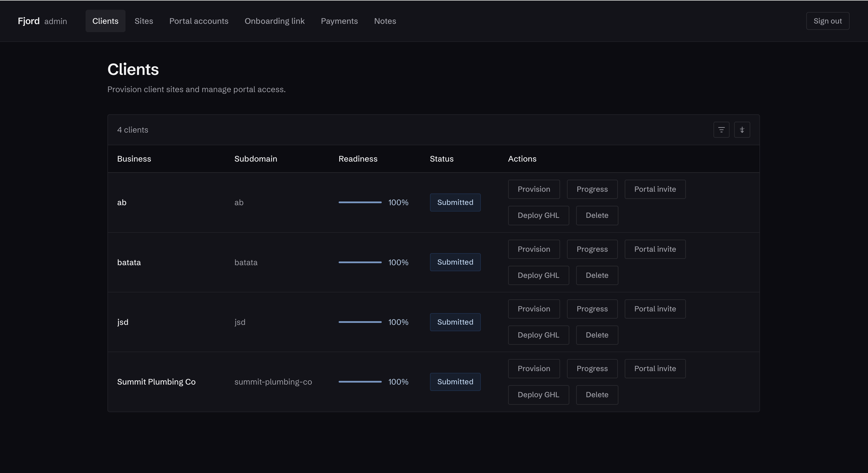Click jsd readiness progress bar
The image size is (868, 473).
[360, 322]
